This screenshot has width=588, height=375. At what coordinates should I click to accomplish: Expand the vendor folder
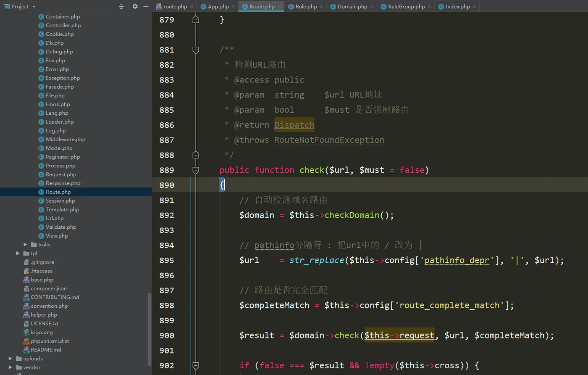[x=10, y=367]
